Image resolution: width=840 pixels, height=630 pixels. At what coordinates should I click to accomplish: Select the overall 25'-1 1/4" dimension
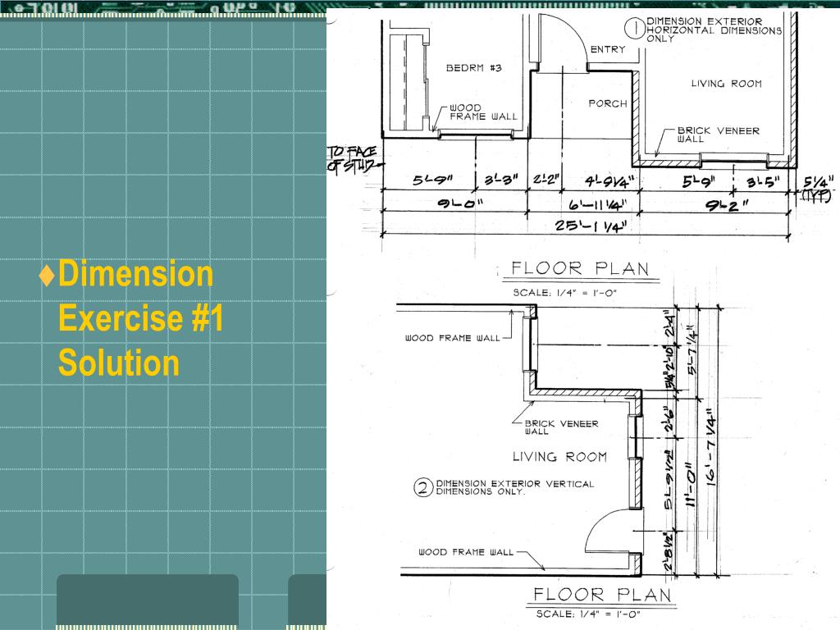tap(590, 226)
